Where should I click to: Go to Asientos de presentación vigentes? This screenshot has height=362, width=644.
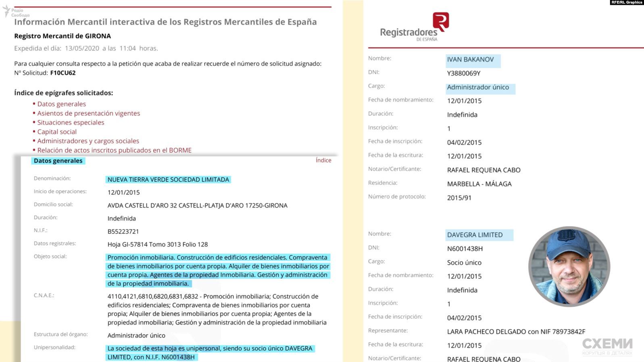[88, 113]
